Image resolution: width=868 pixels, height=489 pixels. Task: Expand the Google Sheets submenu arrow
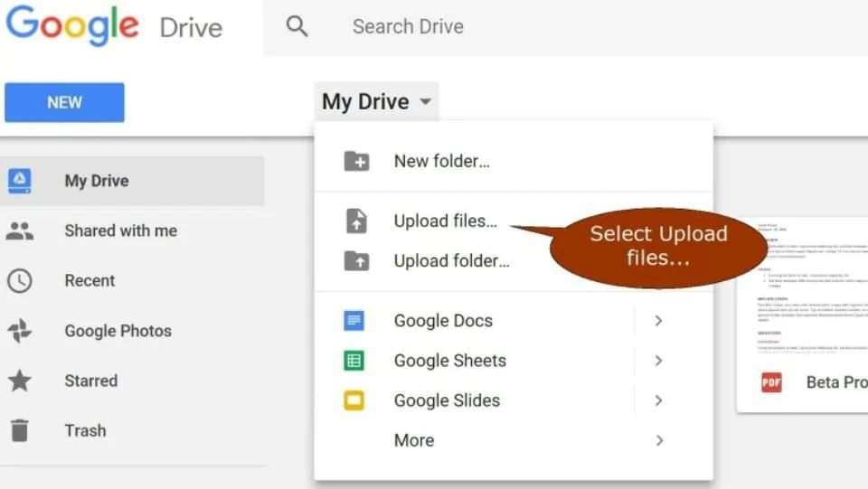coord(658,361)
